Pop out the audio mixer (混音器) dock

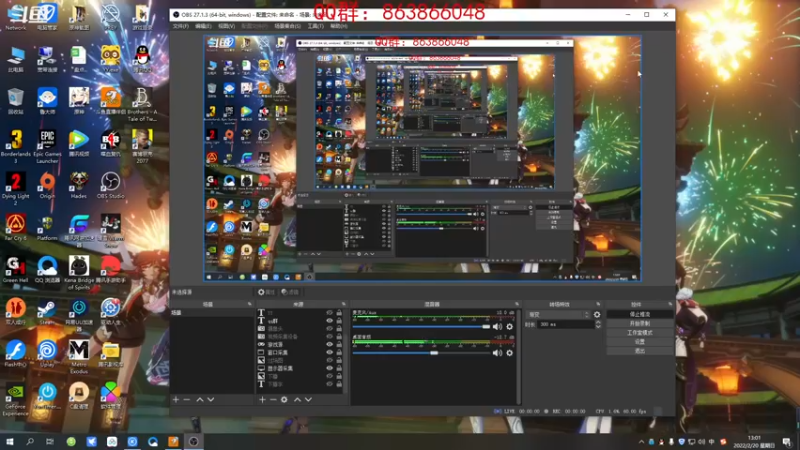tap(517, 304)
